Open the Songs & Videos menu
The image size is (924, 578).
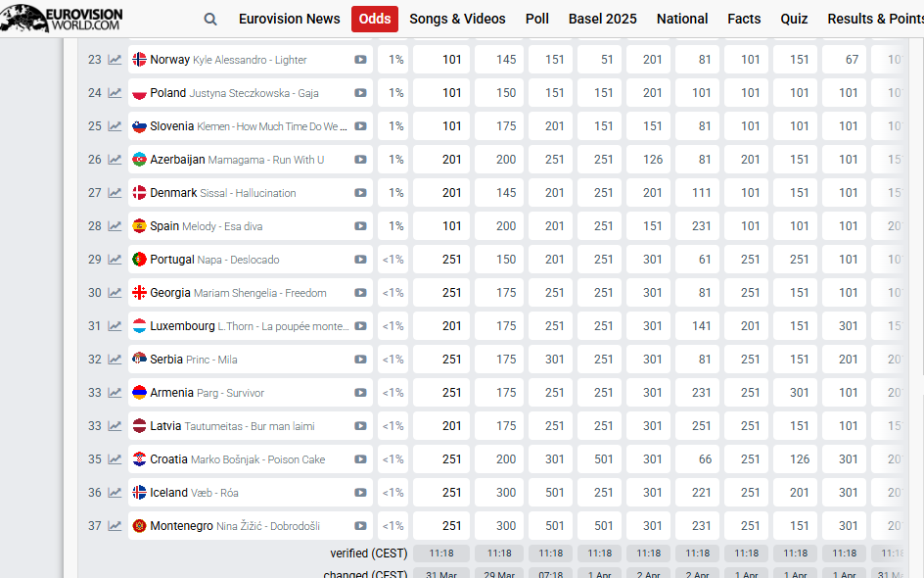coord(457,19)
